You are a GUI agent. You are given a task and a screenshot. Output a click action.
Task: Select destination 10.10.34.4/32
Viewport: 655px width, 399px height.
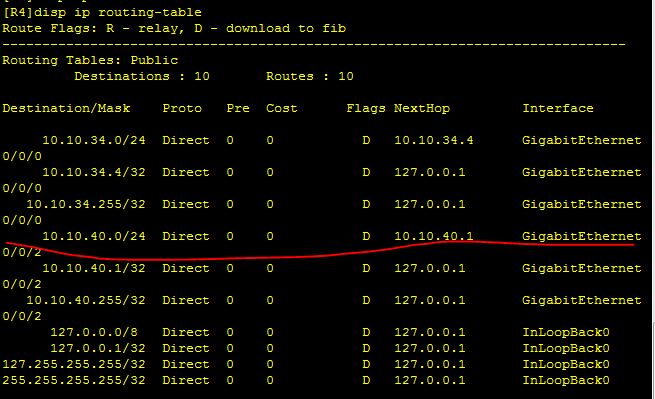94,173
